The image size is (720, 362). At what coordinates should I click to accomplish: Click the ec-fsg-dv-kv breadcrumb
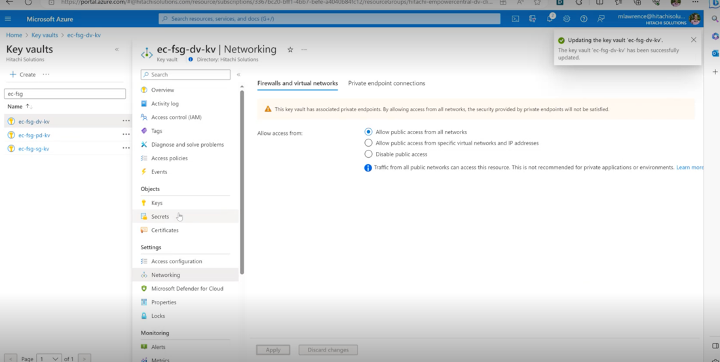pyautogui.click(x=84, y=35)
